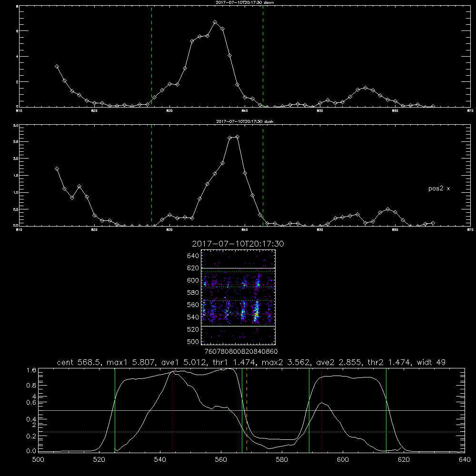Click the x-axis label 580 of the bottom plot
Screen dimensions: 476x476
[282, 460]
